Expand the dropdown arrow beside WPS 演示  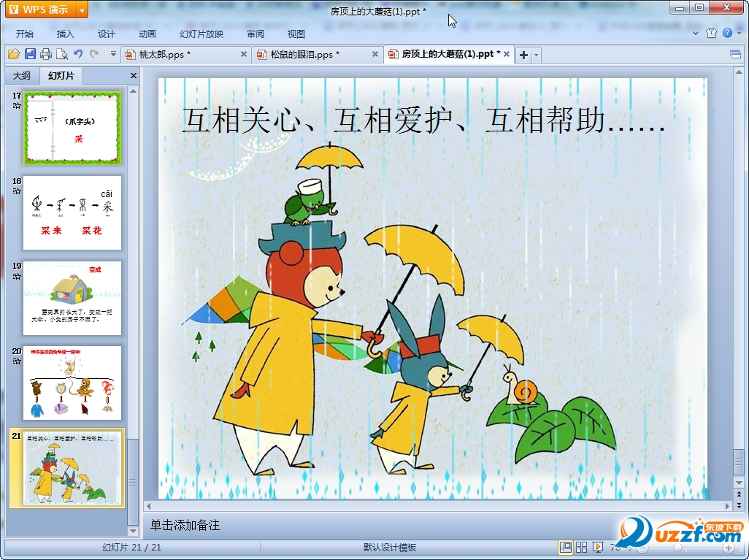pyautogui.click(x=82, y=9)
